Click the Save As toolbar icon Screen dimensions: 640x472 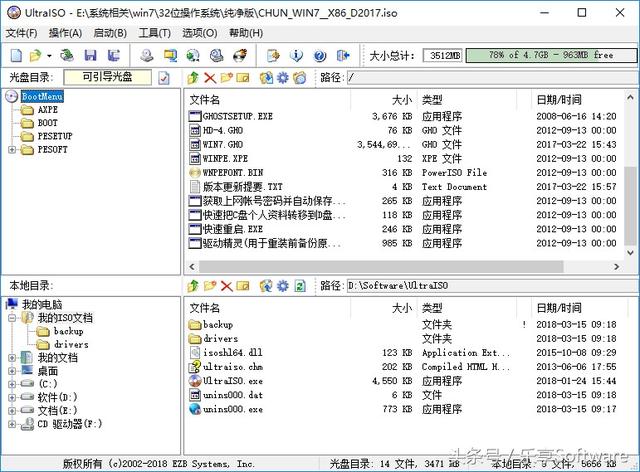coord(113,55)
